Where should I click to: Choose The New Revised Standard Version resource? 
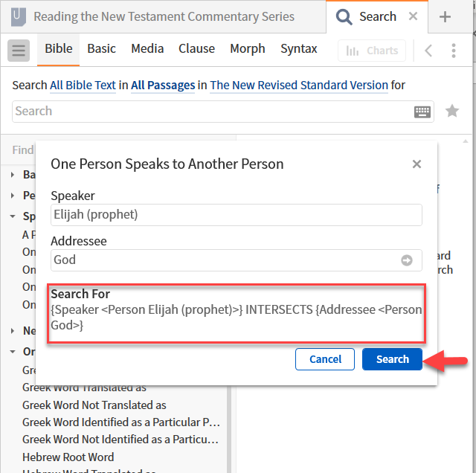click(299, 86)
